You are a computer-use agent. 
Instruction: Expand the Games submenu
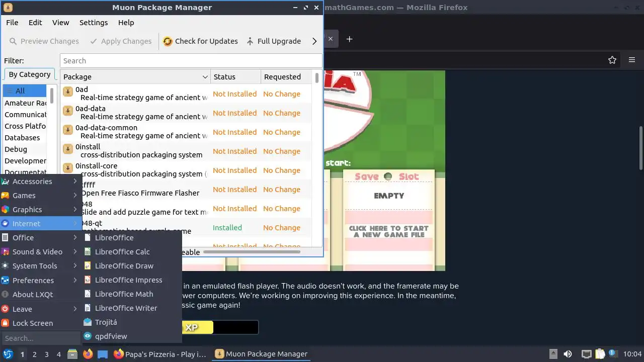click(41, 196)
